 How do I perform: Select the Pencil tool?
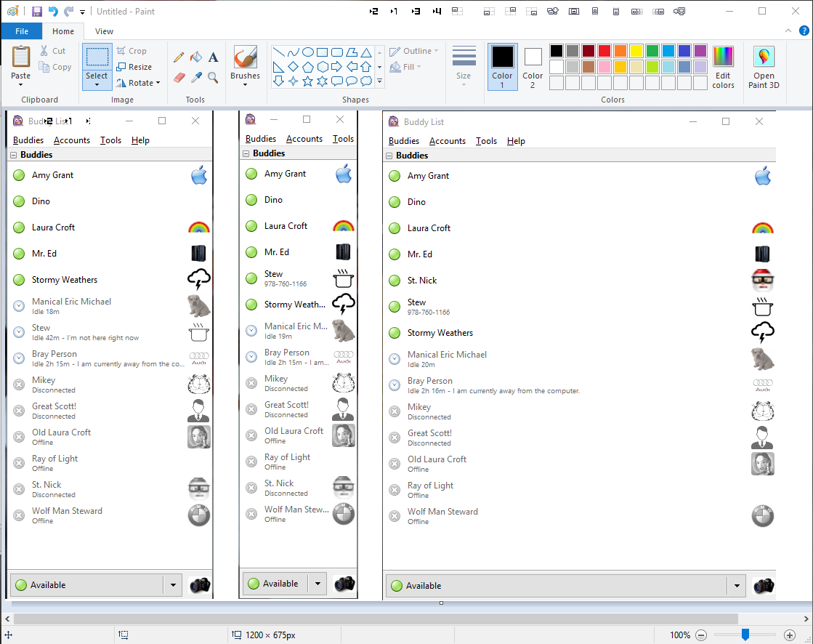point(179,57)
